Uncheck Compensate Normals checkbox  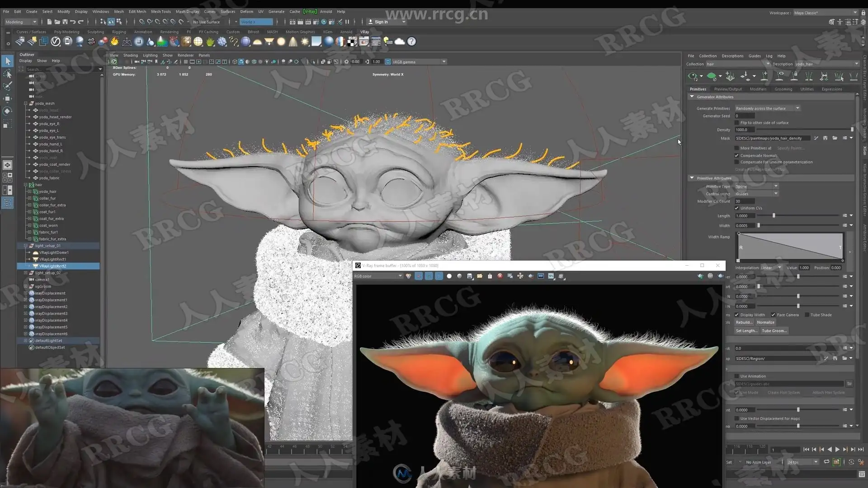tap(736, 155)
